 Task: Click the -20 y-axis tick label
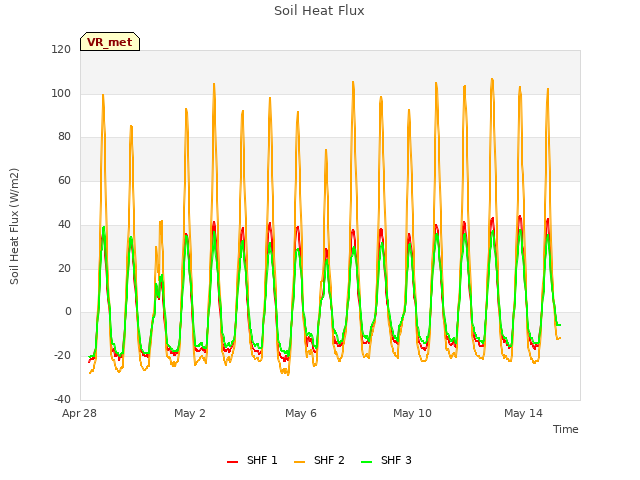click(x=62, y=356)
